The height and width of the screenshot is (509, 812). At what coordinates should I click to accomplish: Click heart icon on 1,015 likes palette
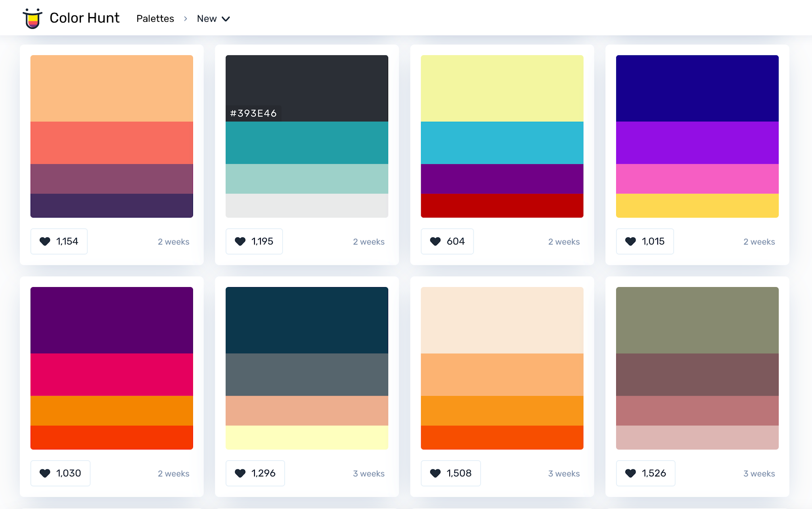tap(630, 241)
